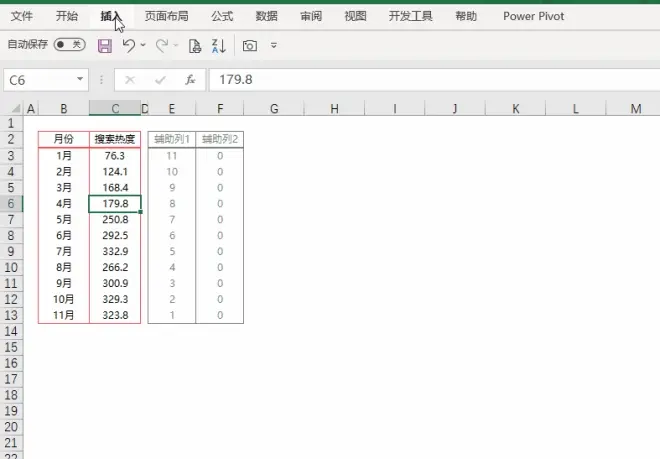Click the 辅助列2 header cell
This screenshot has height=459, width=660.
[220, 139]
